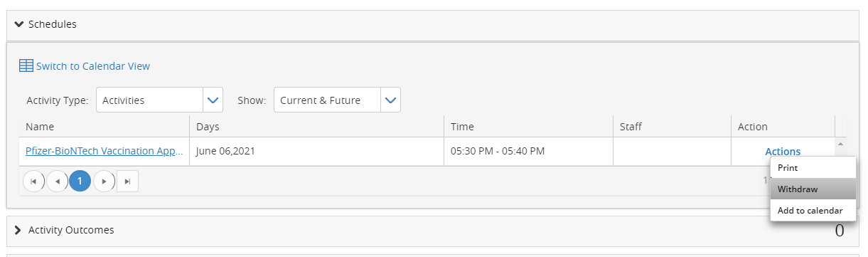Screen dimensions: 868x257
Task: Switch to Calendar View link
Action: pos(93,66)
